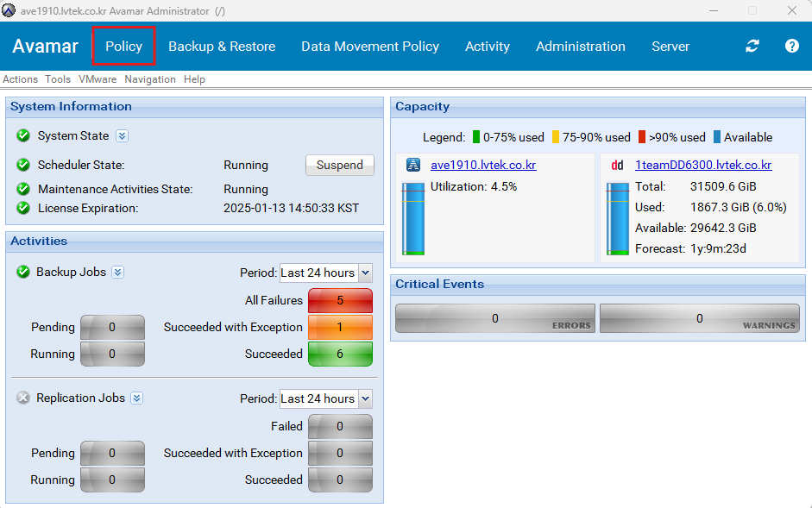Switch to the Activity tab
This screenshot has width=812, height=508.
pos(488,46)
